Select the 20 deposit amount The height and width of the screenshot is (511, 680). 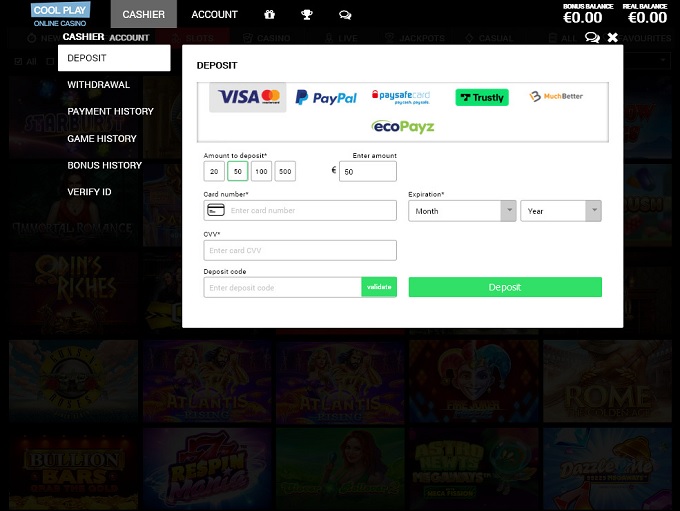tap(214, 172)
